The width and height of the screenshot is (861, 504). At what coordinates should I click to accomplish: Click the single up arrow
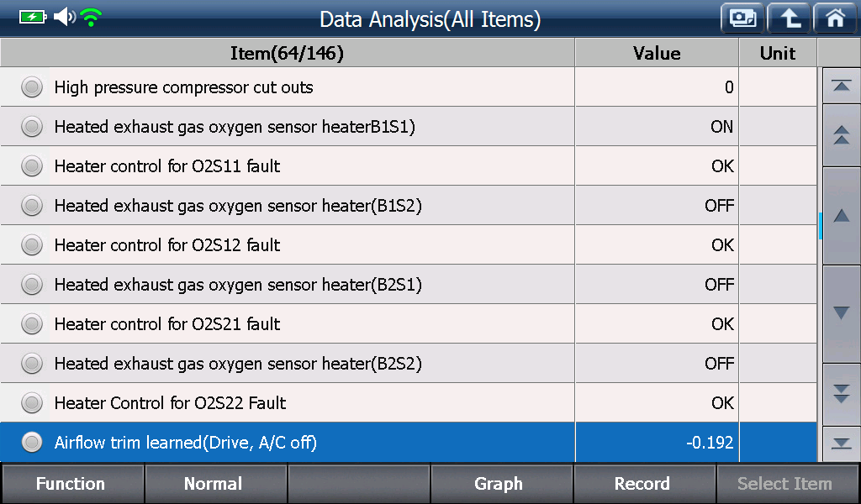pyautogui.click(x=841, y=216)
